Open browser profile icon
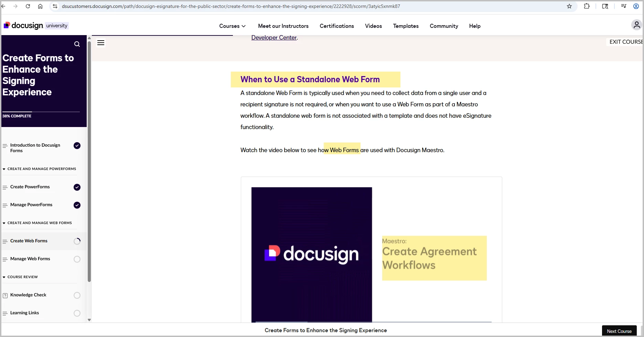 [636, 6]
